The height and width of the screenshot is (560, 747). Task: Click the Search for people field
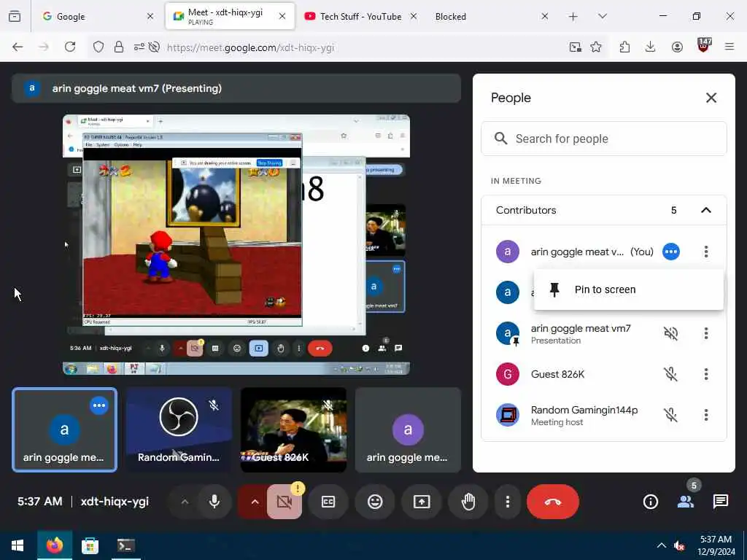pos(603,139)
